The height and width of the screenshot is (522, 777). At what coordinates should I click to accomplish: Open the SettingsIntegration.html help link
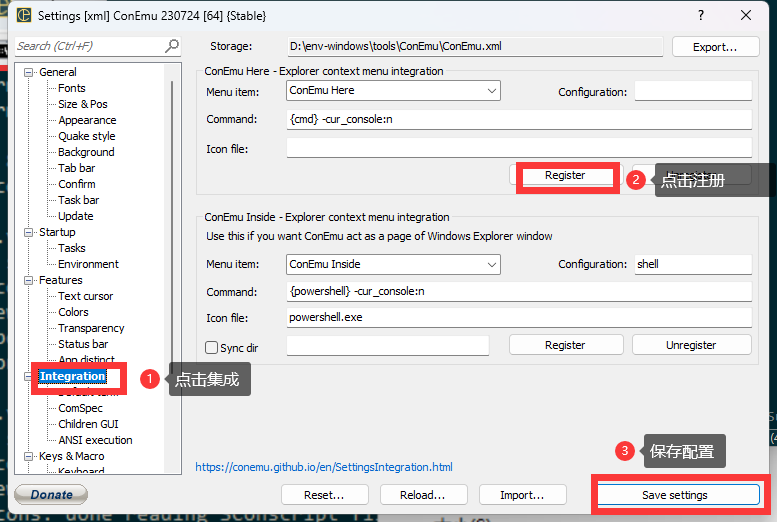click(324, 467)
